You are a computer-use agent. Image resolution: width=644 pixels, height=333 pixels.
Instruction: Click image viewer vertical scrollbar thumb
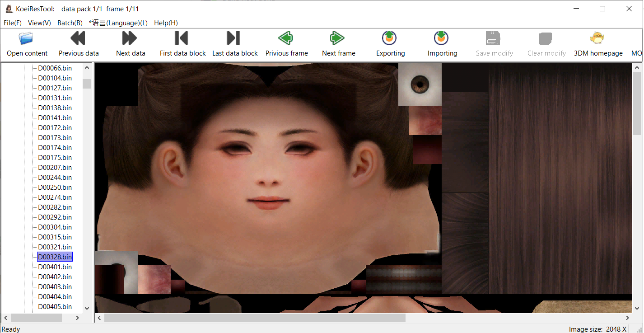pos(637,103)
